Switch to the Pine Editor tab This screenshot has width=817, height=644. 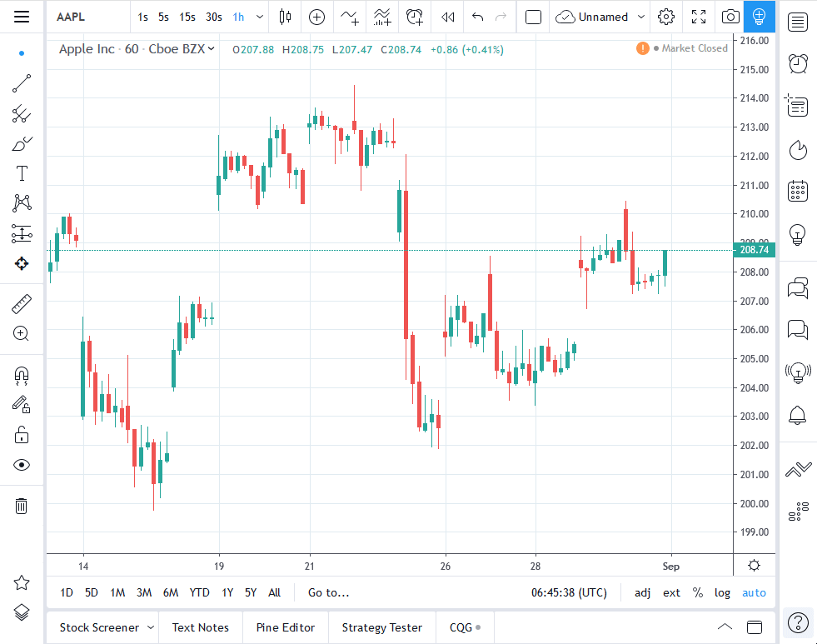click(x=285, y=627)
